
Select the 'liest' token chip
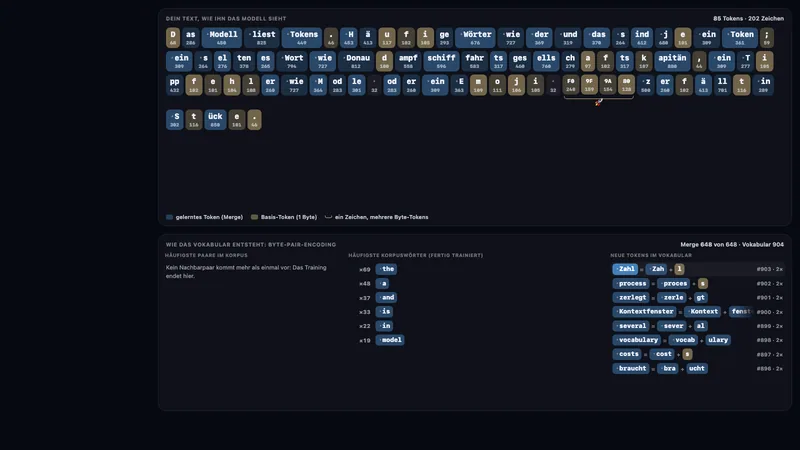[262, 37]
